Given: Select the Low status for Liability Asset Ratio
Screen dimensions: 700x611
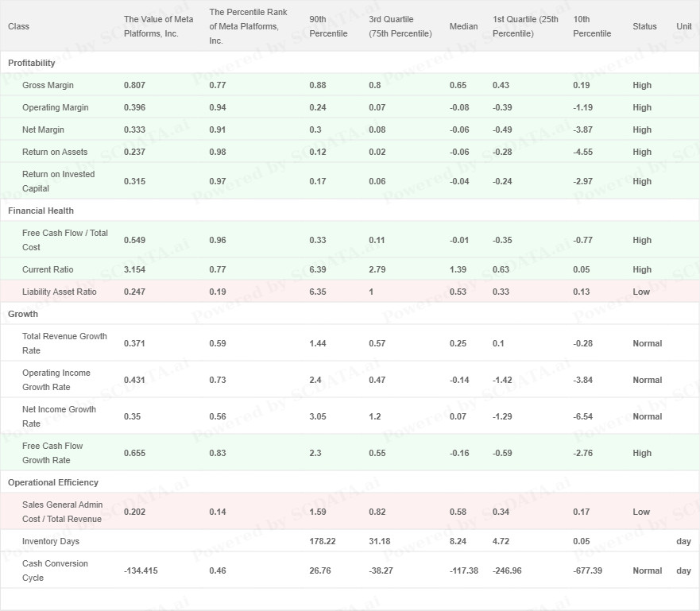Looking at the screenshot, I should coord(641,292).
